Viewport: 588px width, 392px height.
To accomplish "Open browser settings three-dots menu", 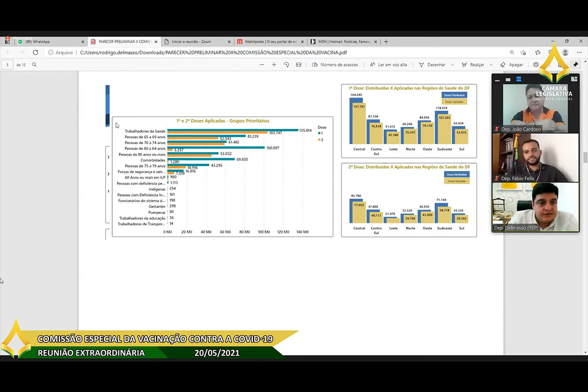I will pyautogui.click(x=578, y=52).
